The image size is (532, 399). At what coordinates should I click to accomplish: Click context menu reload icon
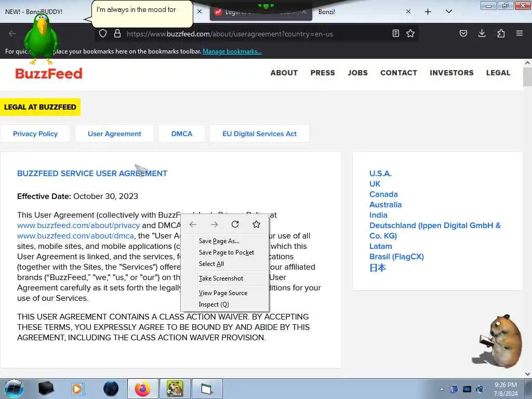click(x=235, y=224)
